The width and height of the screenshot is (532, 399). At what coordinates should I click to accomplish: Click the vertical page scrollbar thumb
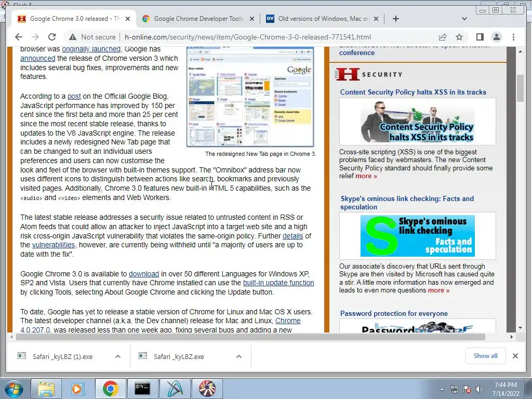pos(520,88)
